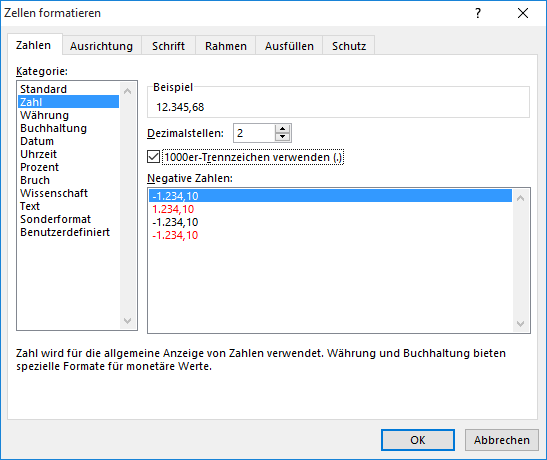
Task: Close the Zellen formatieren dialog
Action: (523, 13)
